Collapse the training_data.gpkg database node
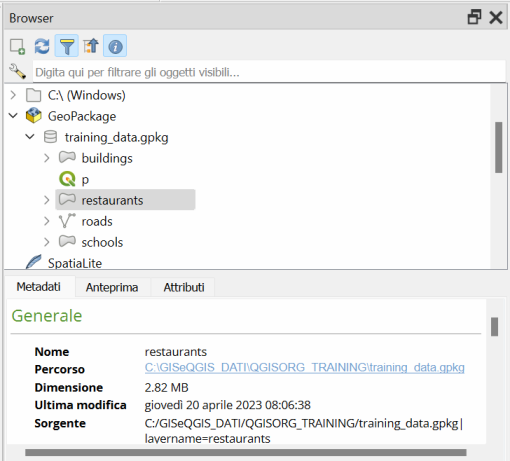 pyautogui.click(x=30, y=137)
